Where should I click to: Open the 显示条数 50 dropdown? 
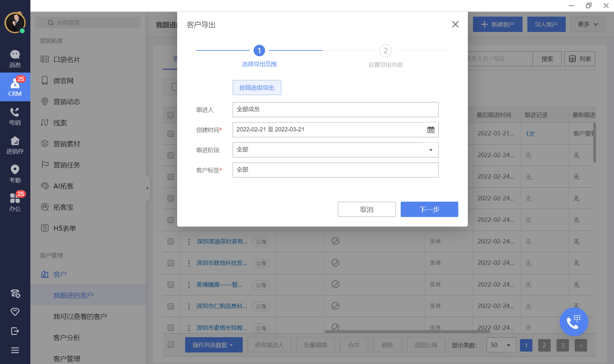[x=501, y=345]
